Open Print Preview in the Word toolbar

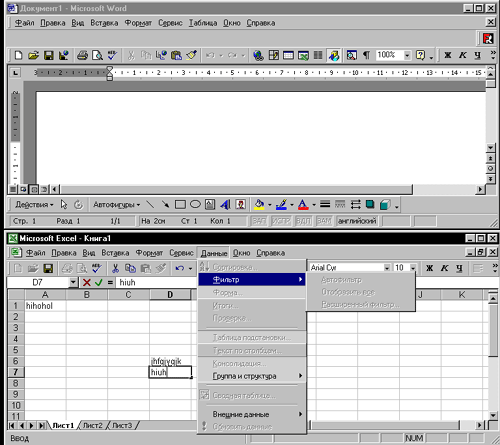(97, 55)
